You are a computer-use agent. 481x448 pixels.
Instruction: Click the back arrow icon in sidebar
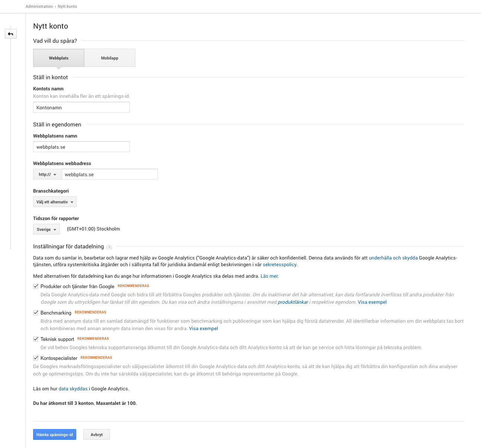pyautogui.click(x=11, y=34)
